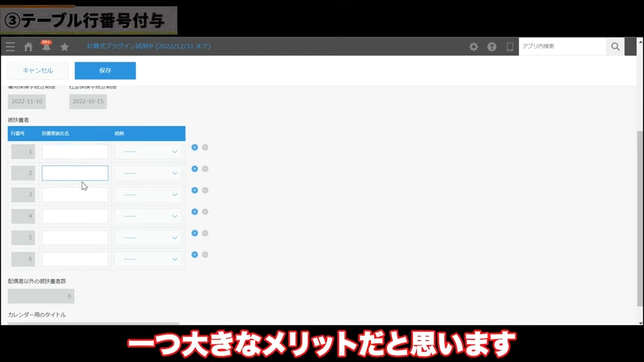The image size is (644, 362).
Task: Click row number field 4
Action: 23,216
